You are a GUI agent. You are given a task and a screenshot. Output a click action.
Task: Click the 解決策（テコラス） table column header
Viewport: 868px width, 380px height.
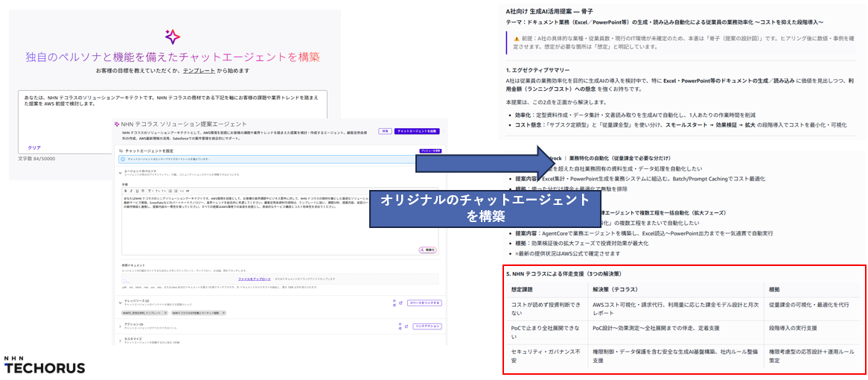point(616,289)
